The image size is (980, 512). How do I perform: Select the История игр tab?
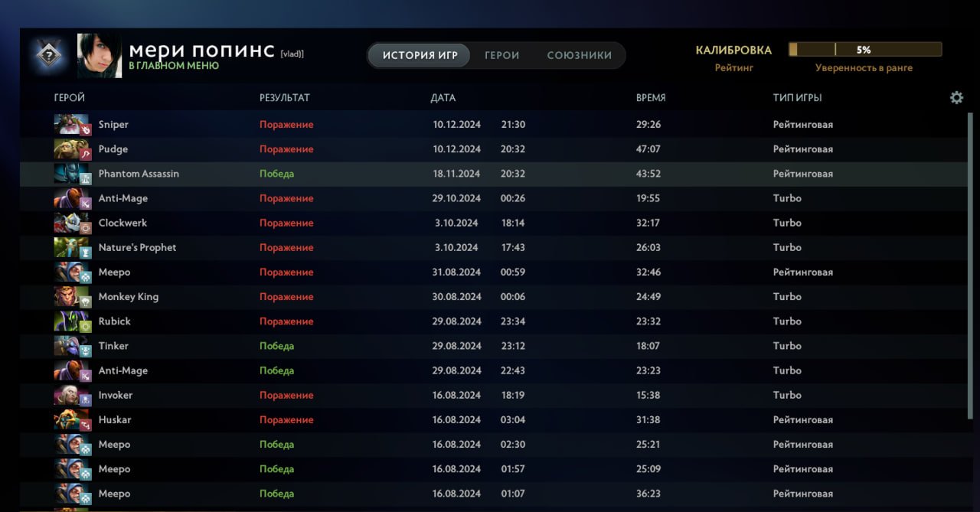[x=420, y=55]
